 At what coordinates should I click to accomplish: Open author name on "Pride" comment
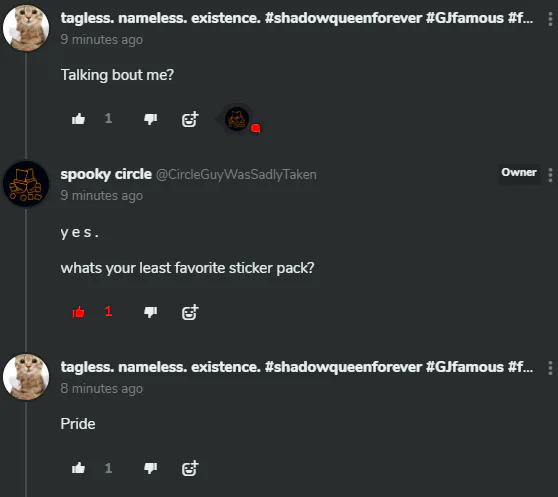[x=297, y=367]
